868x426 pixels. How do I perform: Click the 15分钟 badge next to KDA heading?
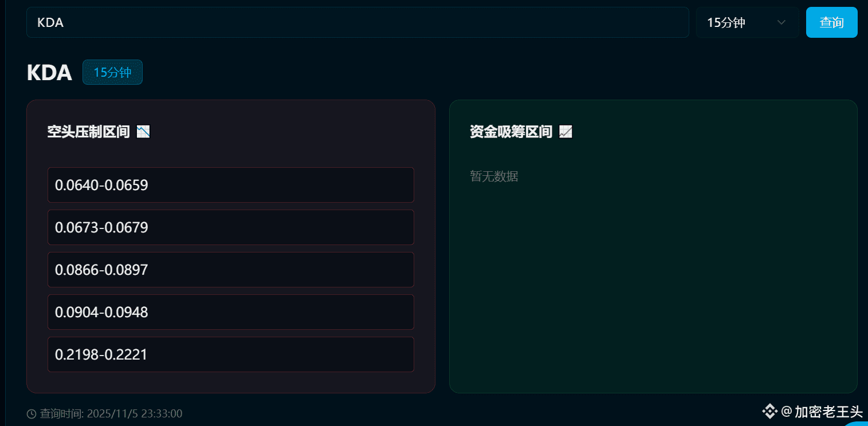tap(112, 72)
